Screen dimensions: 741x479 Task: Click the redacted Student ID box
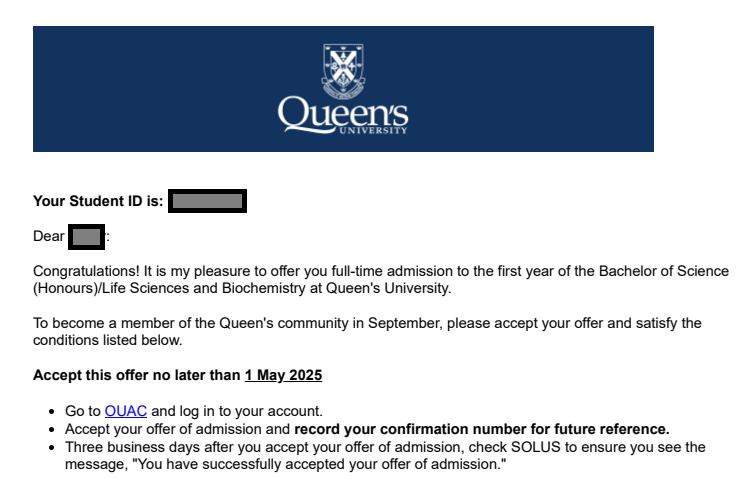coord(207,201)
